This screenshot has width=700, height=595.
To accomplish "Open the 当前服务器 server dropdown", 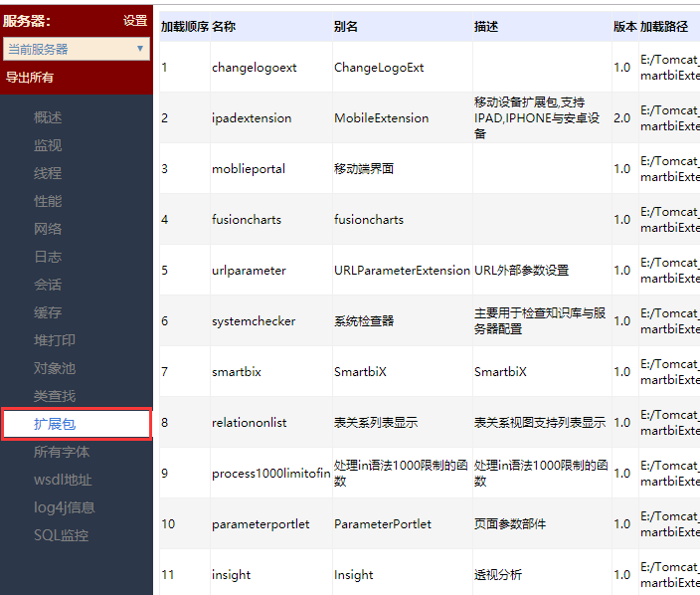I will [77, 49].
